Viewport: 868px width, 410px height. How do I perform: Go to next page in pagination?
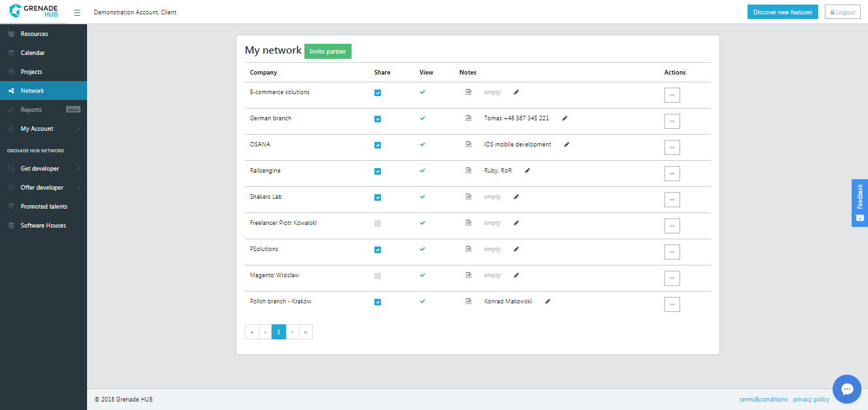coord(293,332)
